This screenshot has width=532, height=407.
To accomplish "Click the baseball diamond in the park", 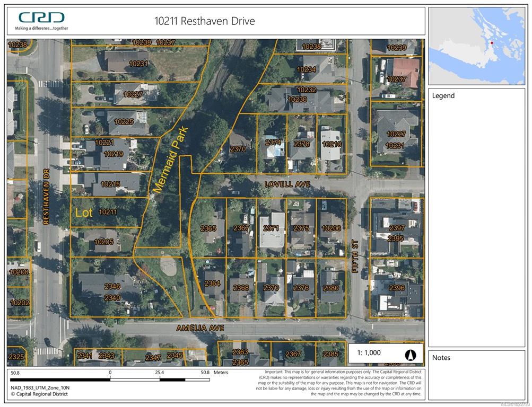I will (x=167, y=265).
